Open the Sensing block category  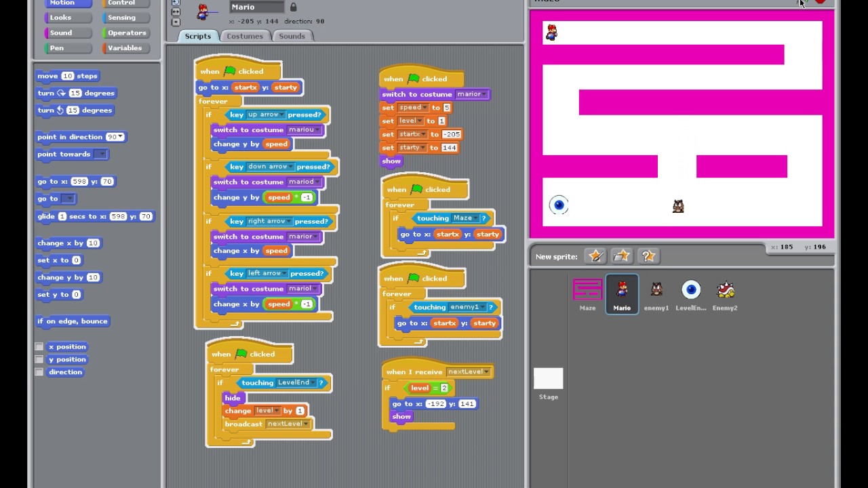(x=126, y=18)
